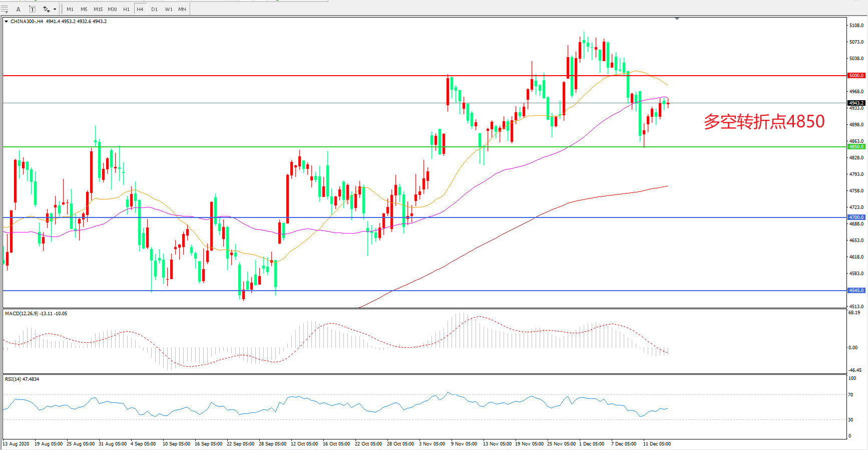Switch chart to M30 timeframe
Screen dimensions: 868x450
(112, 9)
